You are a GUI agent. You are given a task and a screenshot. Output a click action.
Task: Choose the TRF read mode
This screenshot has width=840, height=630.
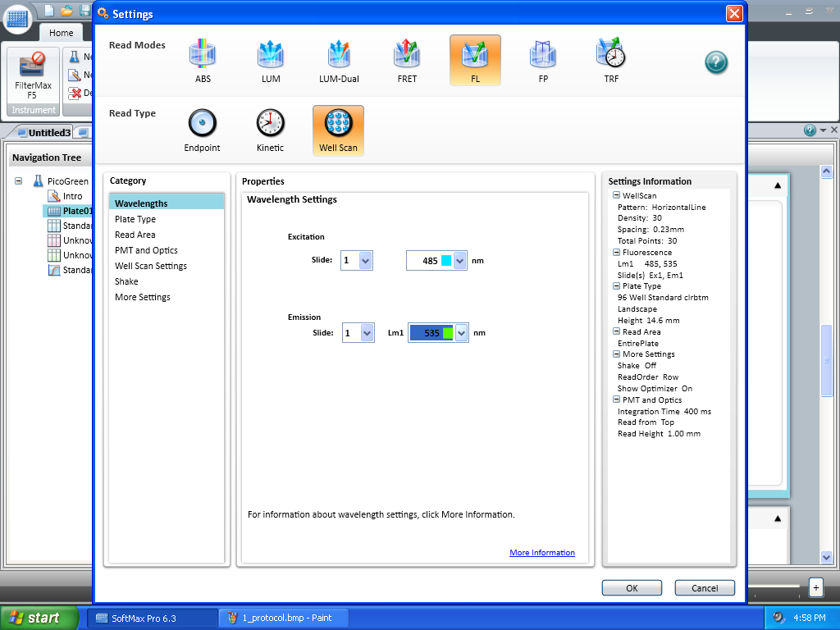(x=611, y=55)
